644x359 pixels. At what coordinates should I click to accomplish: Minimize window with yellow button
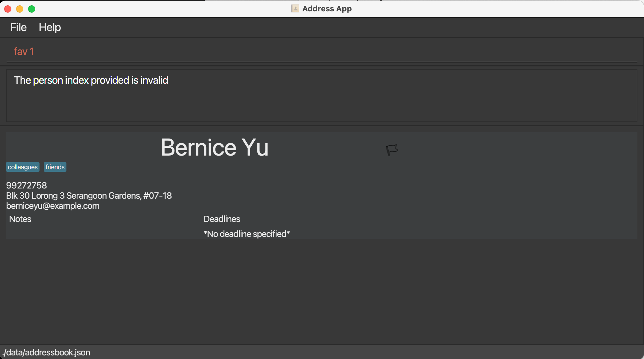[20, 9]
